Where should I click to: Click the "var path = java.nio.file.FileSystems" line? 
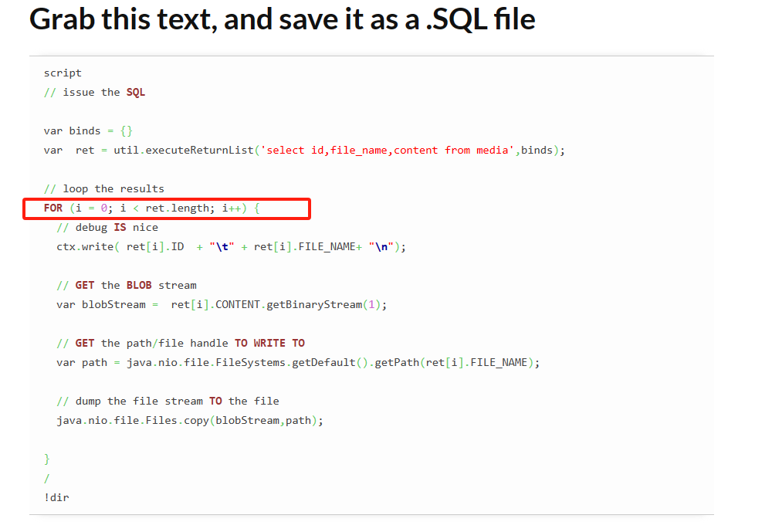(x=298, y=363)
